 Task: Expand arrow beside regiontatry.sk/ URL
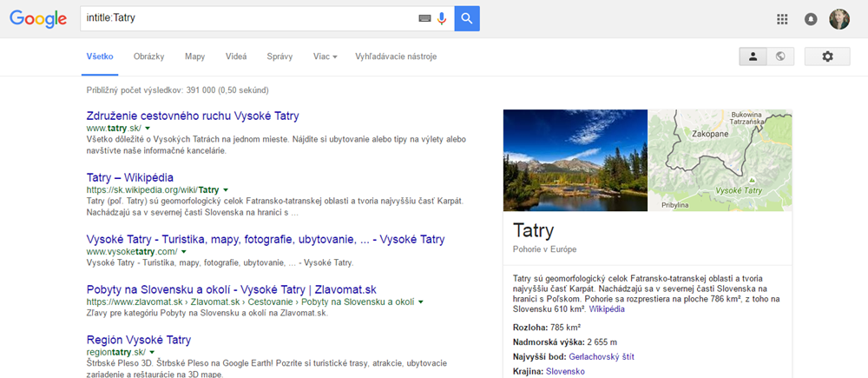point(152,353)
